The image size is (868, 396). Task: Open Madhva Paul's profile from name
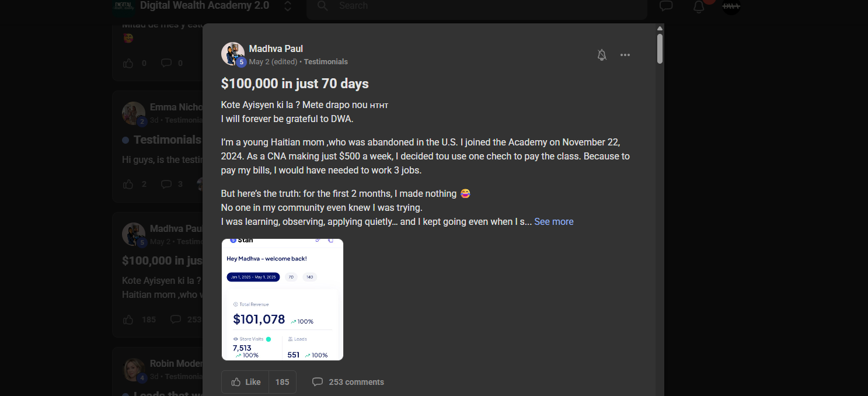[276, 48]
